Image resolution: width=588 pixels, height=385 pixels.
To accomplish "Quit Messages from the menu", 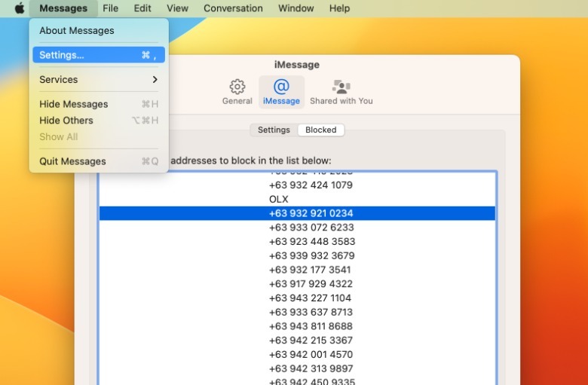I will pyautogui.click(x=72, y=161).
